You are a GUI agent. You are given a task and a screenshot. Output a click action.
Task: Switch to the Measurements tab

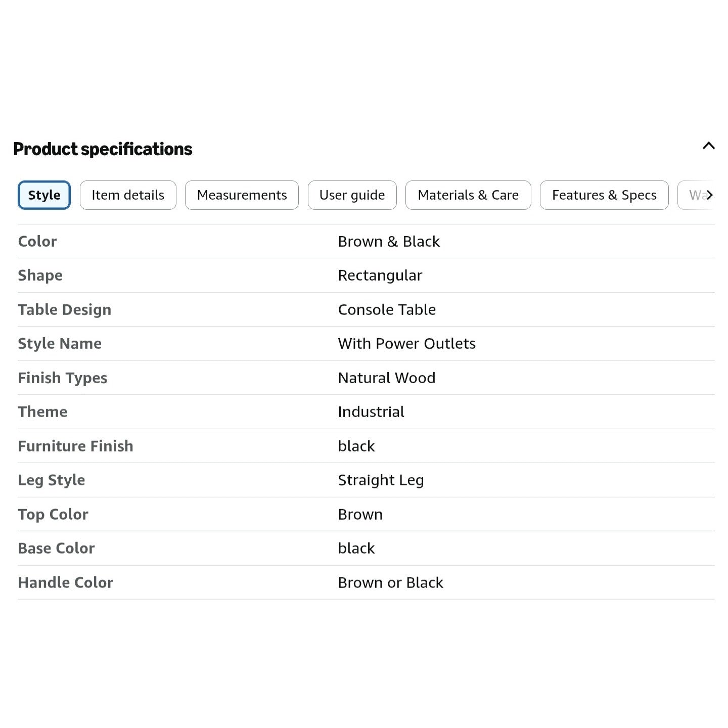[x=242, y=195]
